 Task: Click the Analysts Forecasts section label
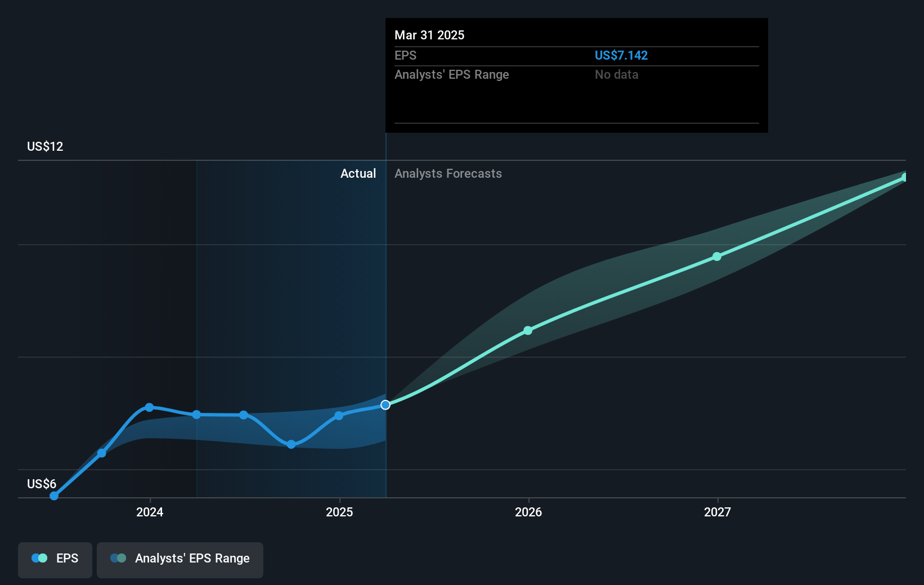448,173
